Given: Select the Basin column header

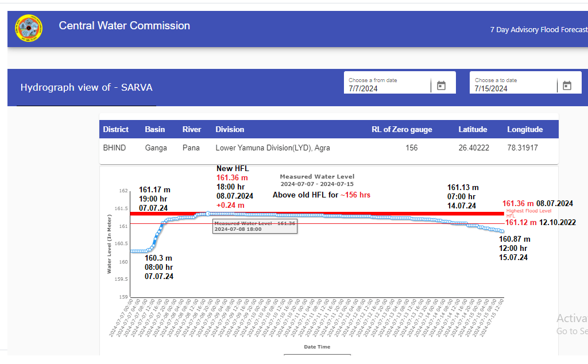Looking at the screenshot, I should [x=154, y=129].
